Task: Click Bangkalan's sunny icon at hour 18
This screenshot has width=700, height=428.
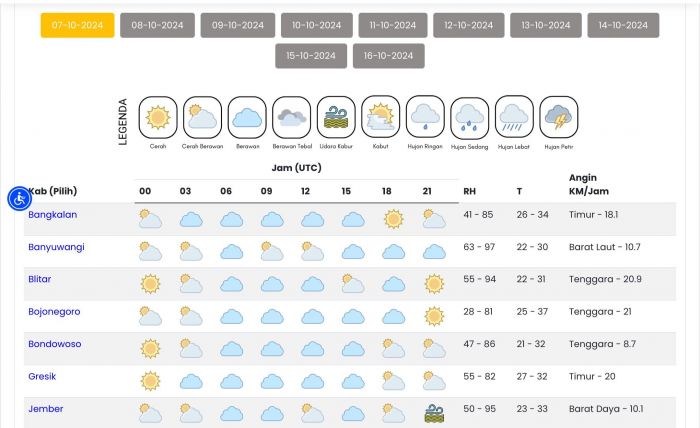Action: (x=393, y=219)
